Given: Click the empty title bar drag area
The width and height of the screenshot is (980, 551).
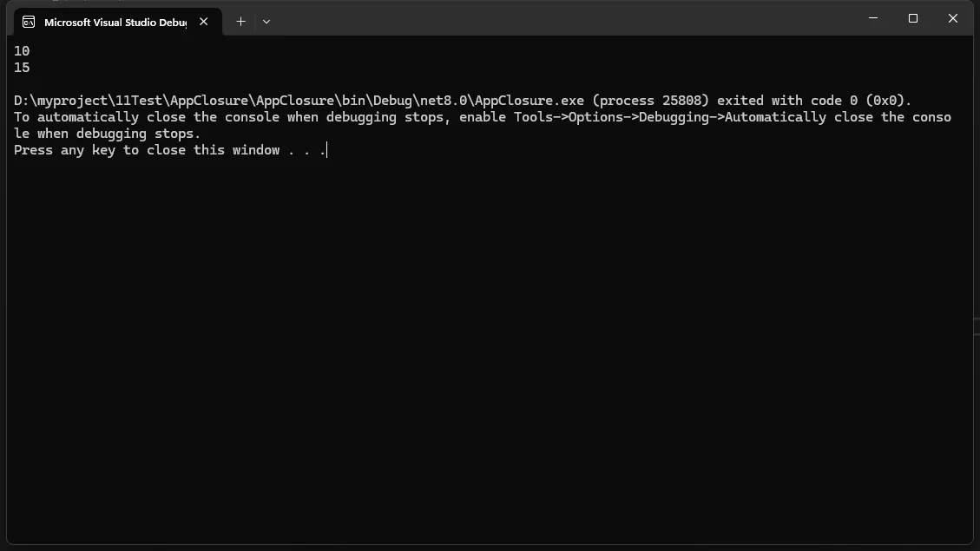Looking at the screenshot, I should point(564,18).
